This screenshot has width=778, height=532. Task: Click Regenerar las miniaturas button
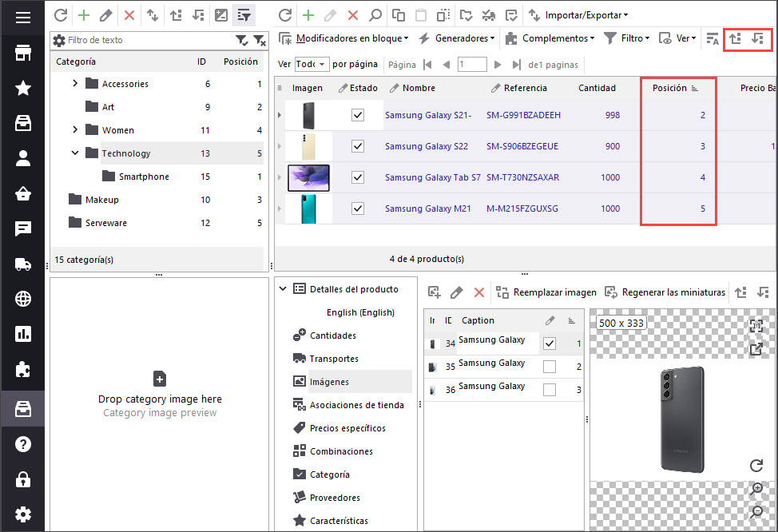[x=665, y=292]
